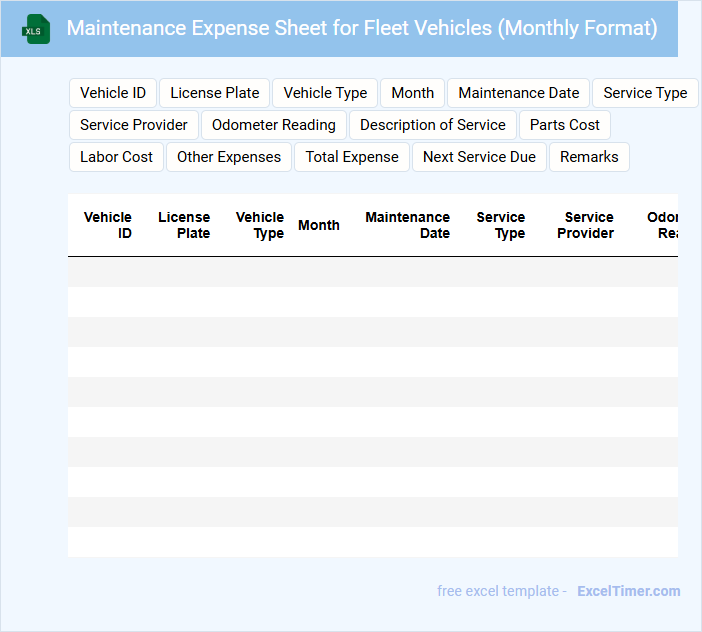The height and width of the screenshot is (632, 702).
Task: Click the Service Provider column header
Action: click(x=586, y=225)
